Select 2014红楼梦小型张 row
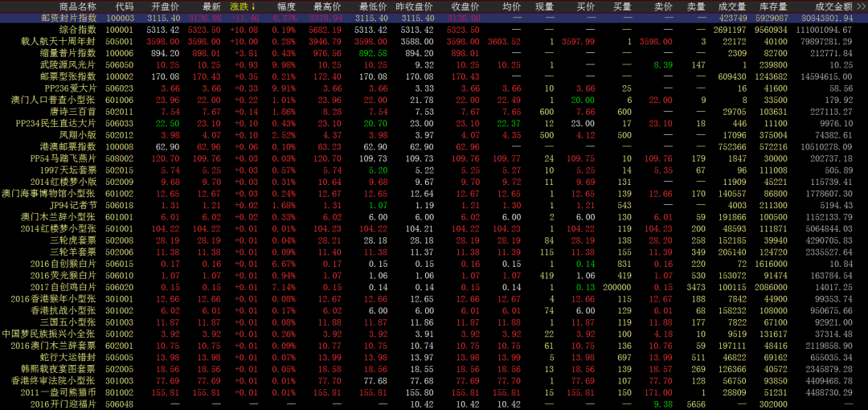Screen dimensions: 868x410 (434, 228)
